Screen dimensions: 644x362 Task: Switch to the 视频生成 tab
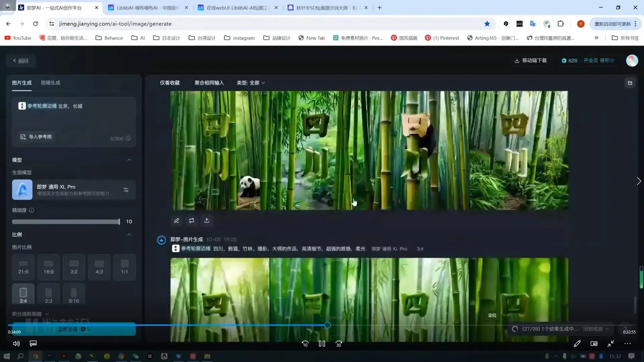click(x=50, y=83)
